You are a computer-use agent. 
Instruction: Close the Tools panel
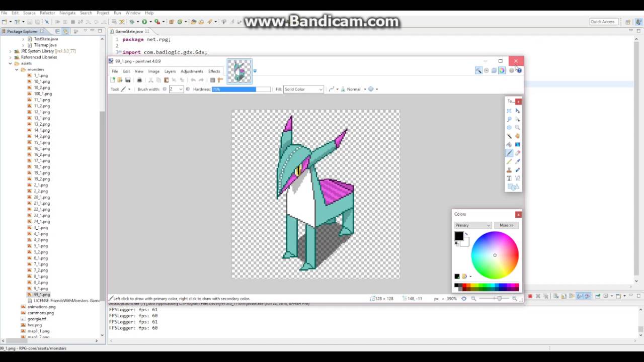[x=518, y=102]
